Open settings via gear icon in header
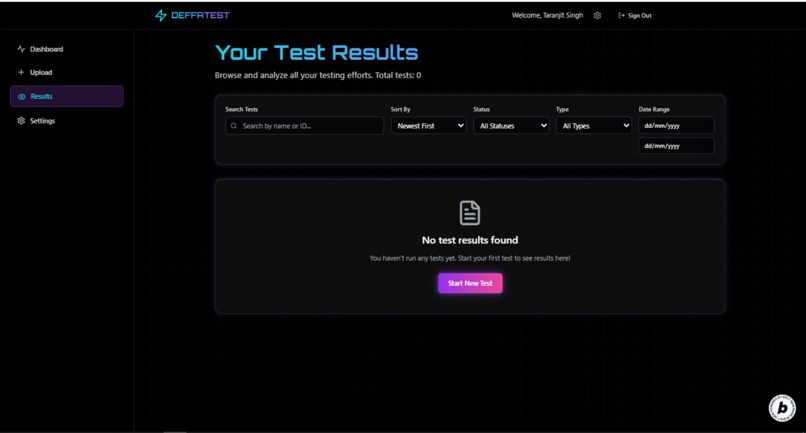 (597, 15)
